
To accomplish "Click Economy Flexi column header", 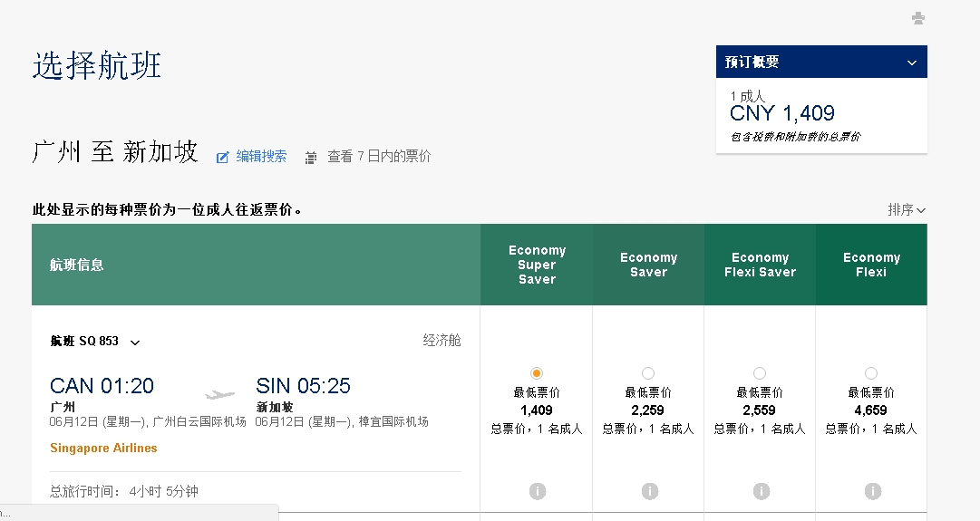I will point(871,265).
